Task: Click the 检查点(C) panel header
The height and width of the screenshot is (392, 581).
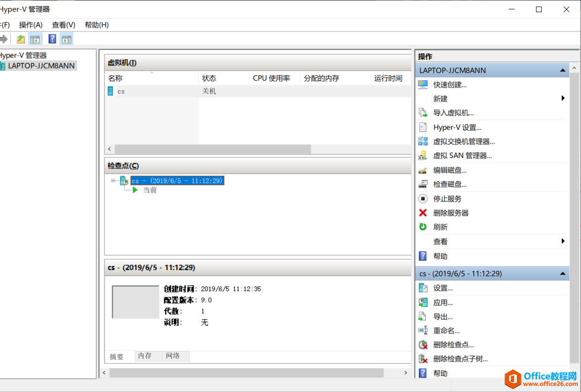Action: coord(258,166)
